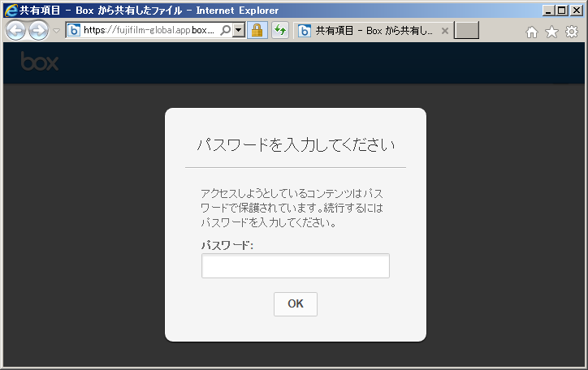Click the magnifier search icon in address bar
This screenshot has width=588, height=370.
coord(226,30)
